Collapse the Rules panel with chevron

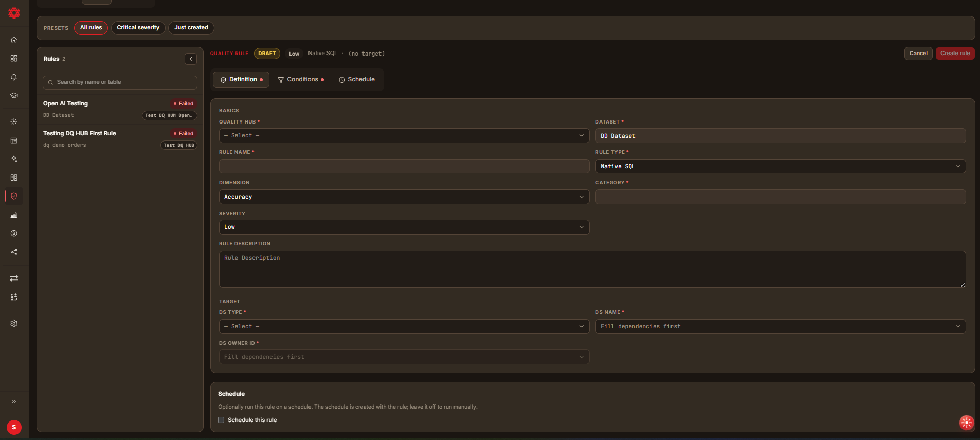click(x=191, y=59)
